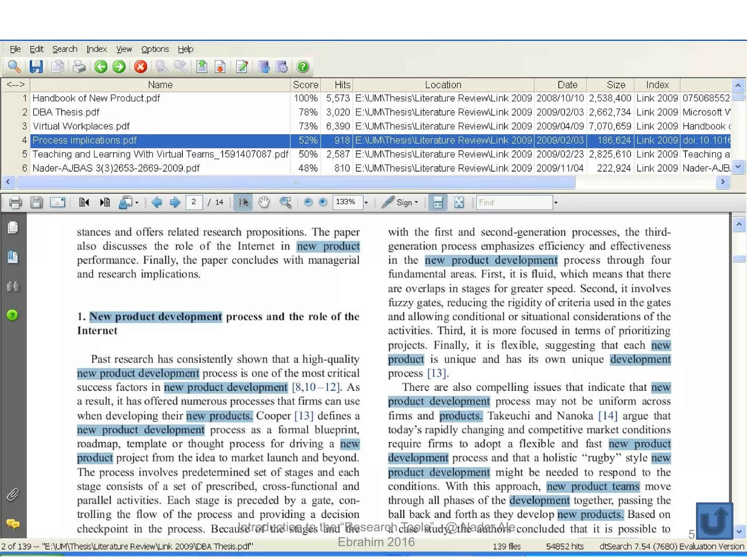Show next PDF page blue arrow

[x=175, y=202]
